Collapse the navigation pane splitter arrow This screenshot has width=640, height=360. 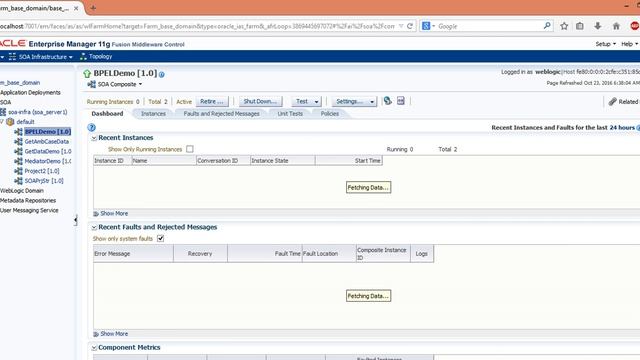[x=76, y=220]
